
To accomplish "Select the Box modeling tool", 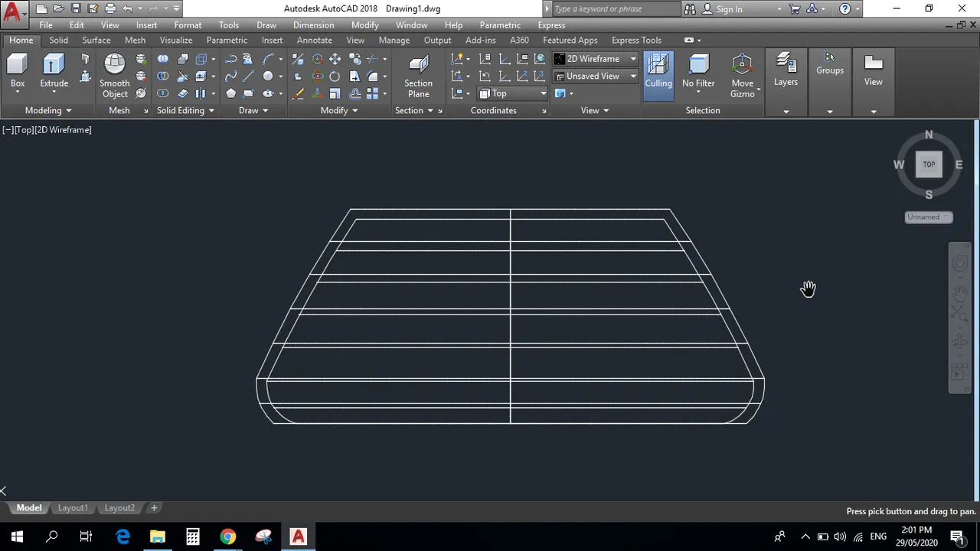I will click(x=17, y=72).
